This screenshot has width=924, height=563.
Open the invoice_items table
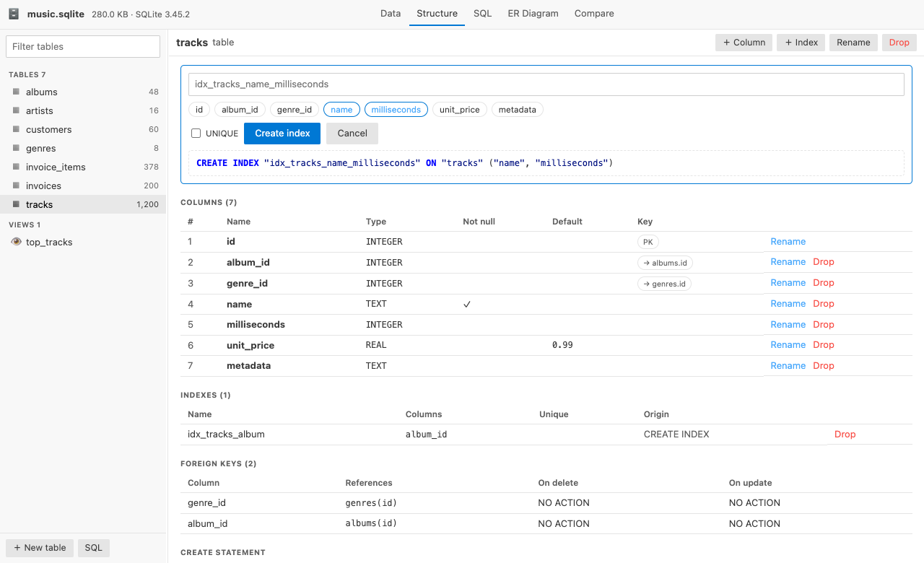pos(83,167)
